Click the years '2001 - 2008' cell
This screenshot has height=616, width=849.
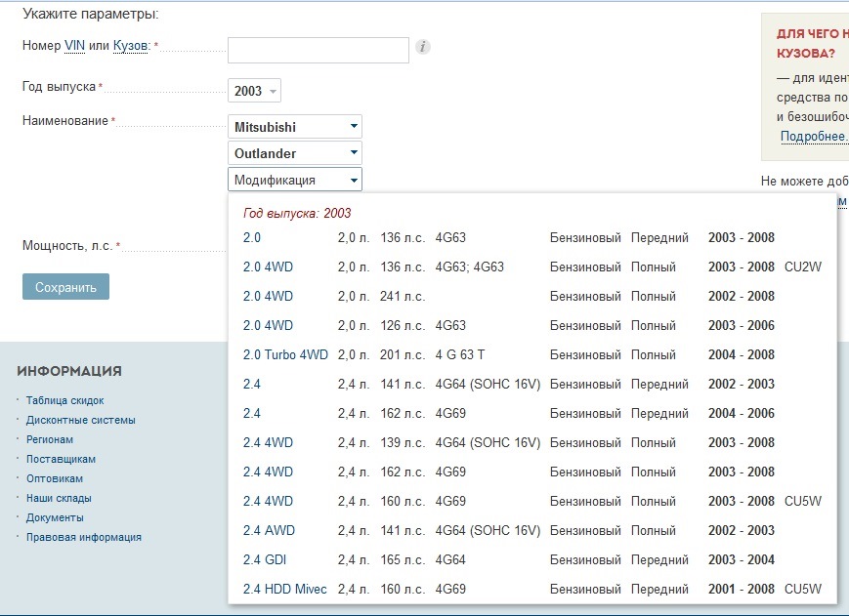point(742,589)
